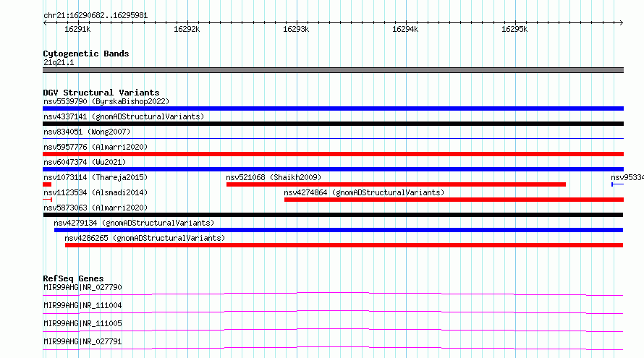Screen dimensions: 644x358
Task: Click the nsv5957776 (Almarri2020) label
Action: point(96,147)
